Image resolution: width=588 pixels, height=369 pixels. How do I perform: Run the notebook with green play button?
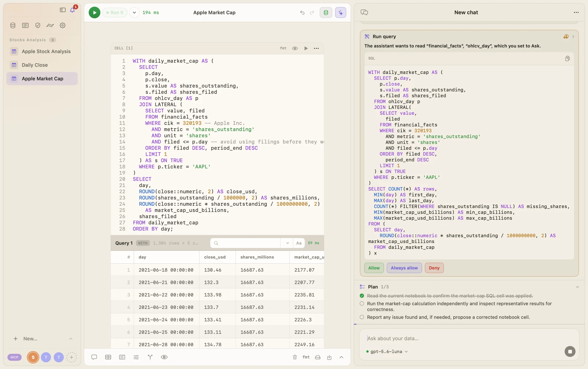tap(94, 13)
